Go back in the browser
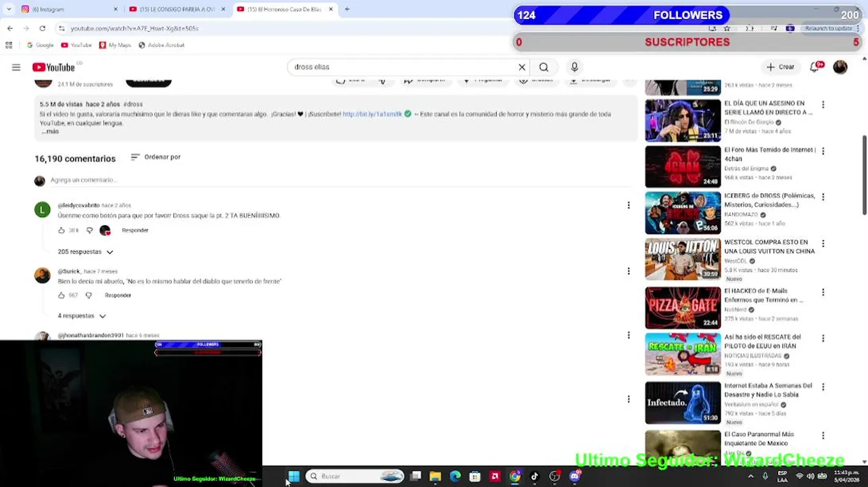Viewport: 868px width, 487px height. coord(9,28)
